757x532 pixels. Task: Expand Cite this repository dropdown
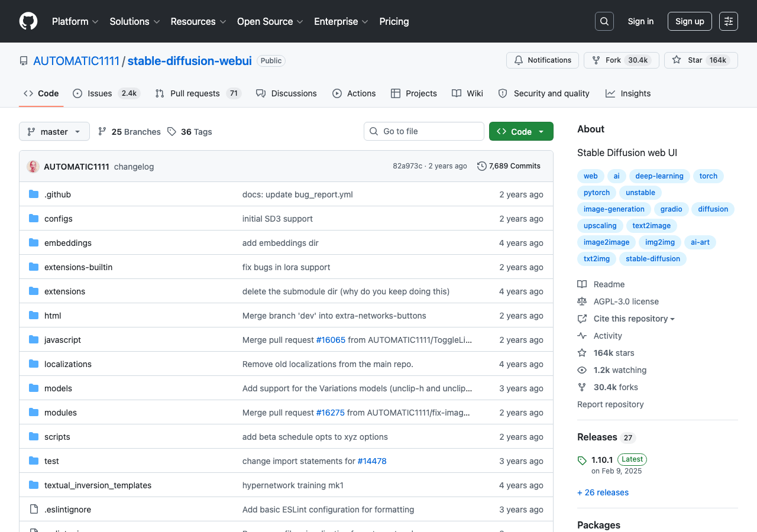point(634,319)
